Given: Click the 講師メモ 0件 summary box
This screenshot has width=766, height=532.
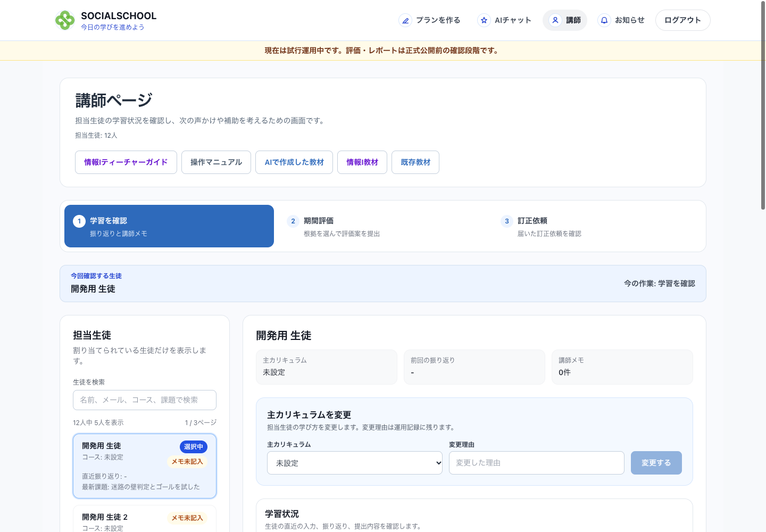Looking at the screenshot, I should (x=622, y=367).
